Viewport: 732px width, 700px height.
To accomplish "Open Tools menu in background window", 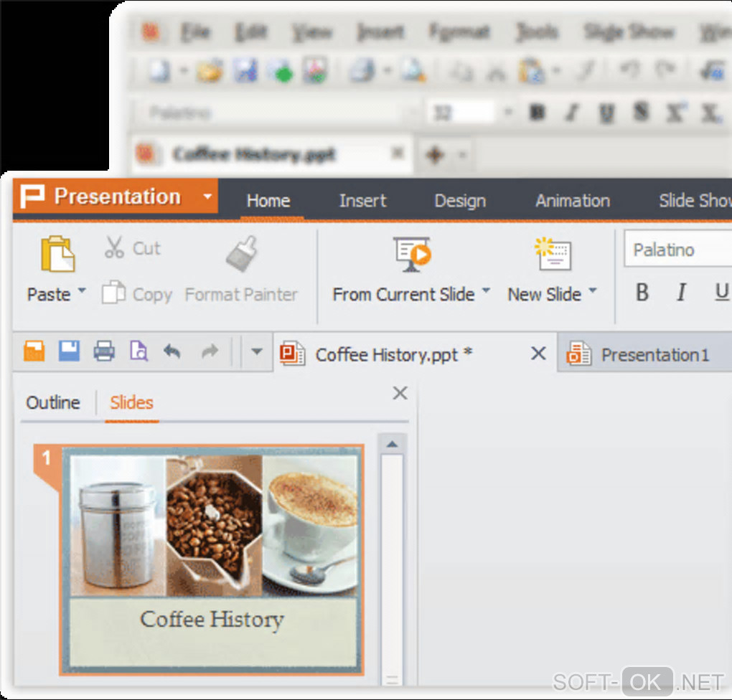I will pos(537,32).
